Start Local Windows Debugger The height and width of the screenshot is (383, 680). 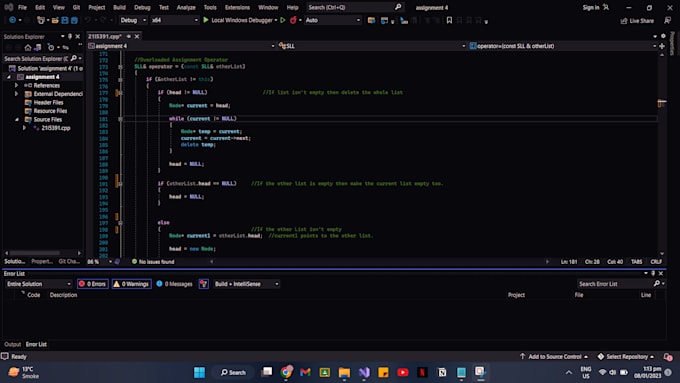coord(239,20)
